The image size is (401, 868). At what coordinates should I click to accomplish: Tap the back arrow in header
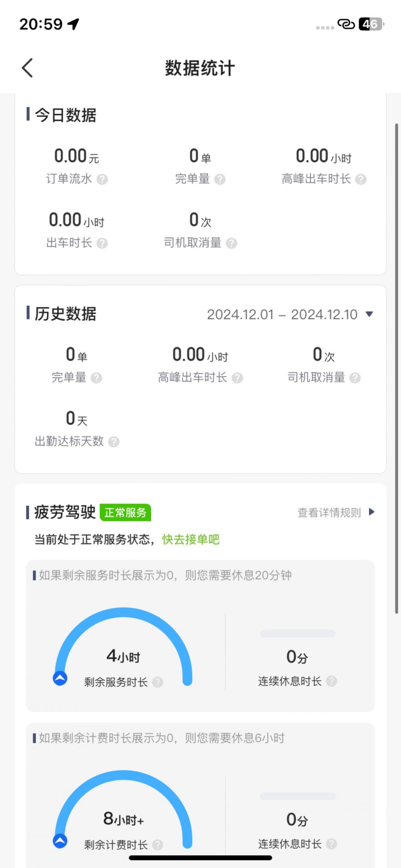(x=27, y=68)
